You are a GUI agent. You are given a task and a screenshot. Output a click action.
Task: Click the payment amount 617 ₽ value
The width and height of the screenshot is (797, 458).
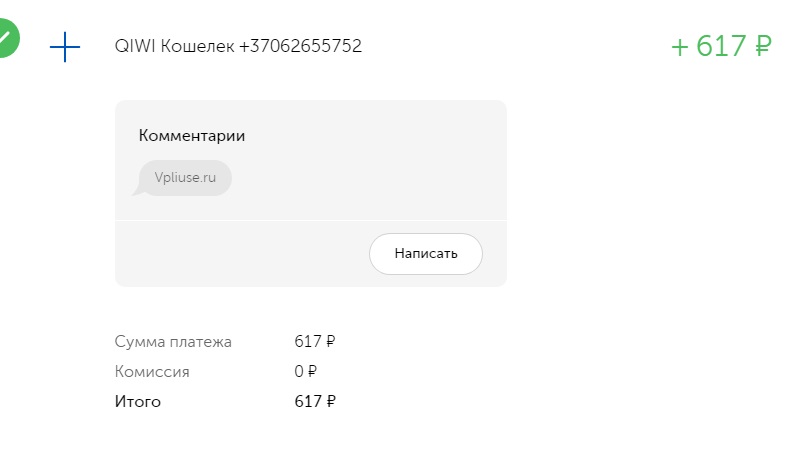pos(315,341)
